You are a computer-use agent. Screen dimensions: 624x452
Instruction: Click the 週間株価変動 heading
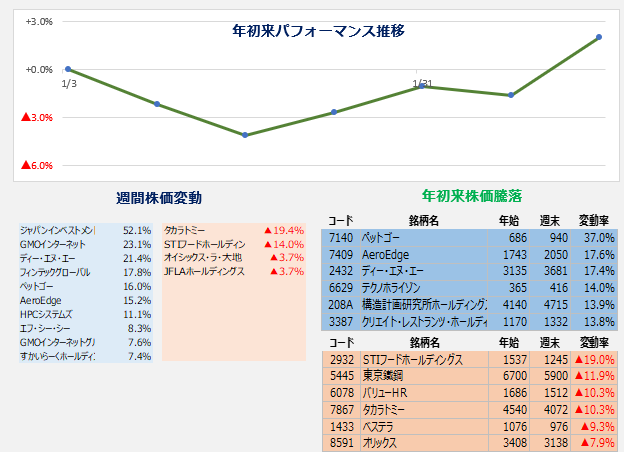[159, 198]
